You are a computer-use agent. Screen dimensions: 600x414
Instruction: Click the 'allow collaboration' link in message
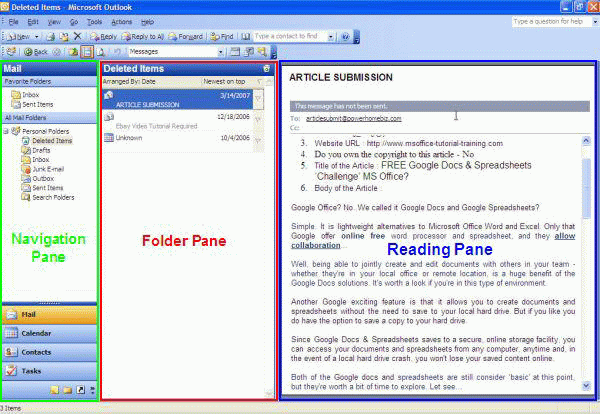(433, 240)
